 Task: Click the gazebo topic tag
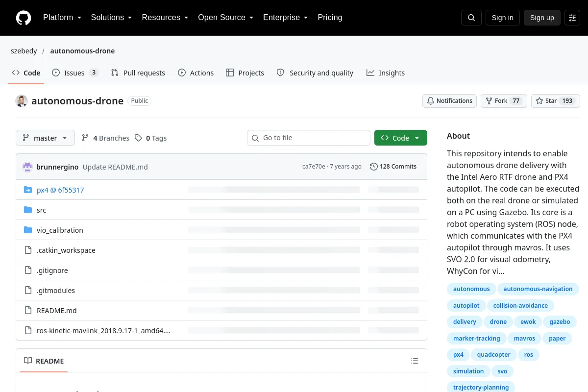[x=560, y=322]
